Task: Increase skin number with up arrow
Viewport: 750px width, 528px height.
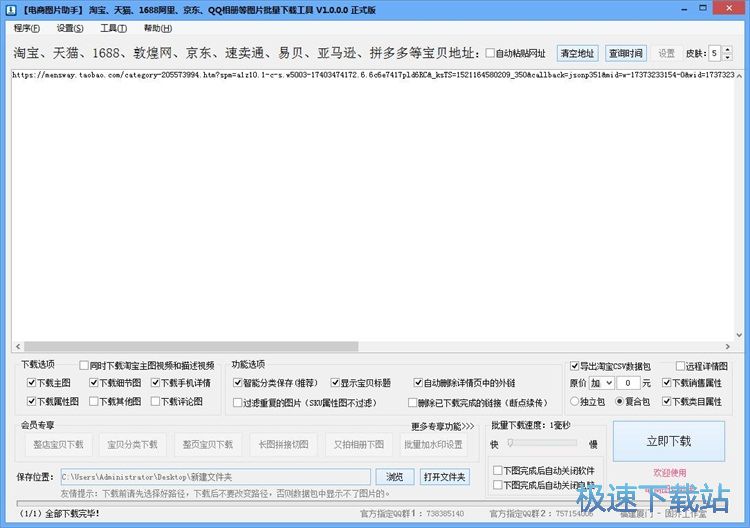Action: pos(728,49)
